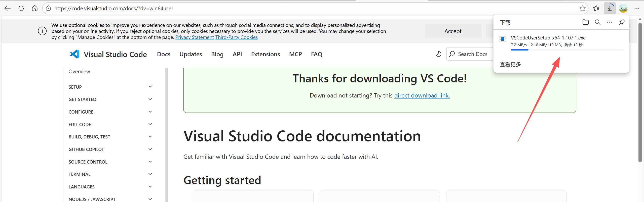Click 查看更多 in the downloads panel
644x202 pixels.
point(510,64)
